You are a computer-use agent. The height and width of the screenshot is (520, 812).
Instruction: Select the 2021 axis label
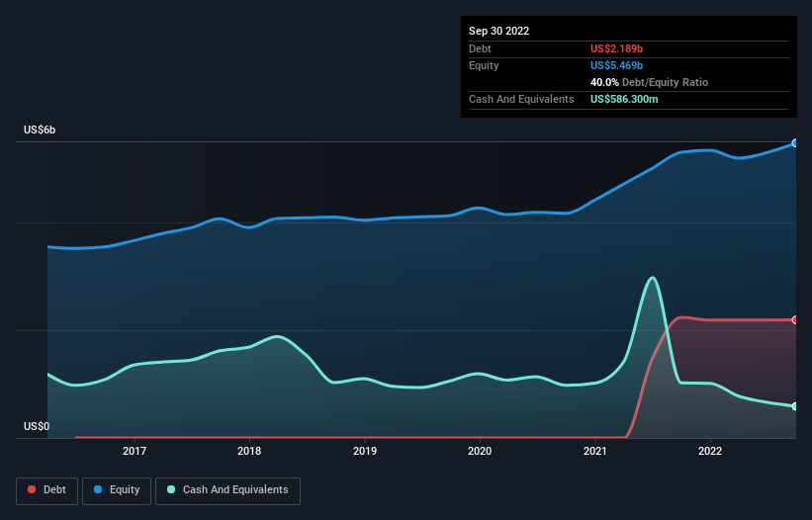(x=595, y=451)
